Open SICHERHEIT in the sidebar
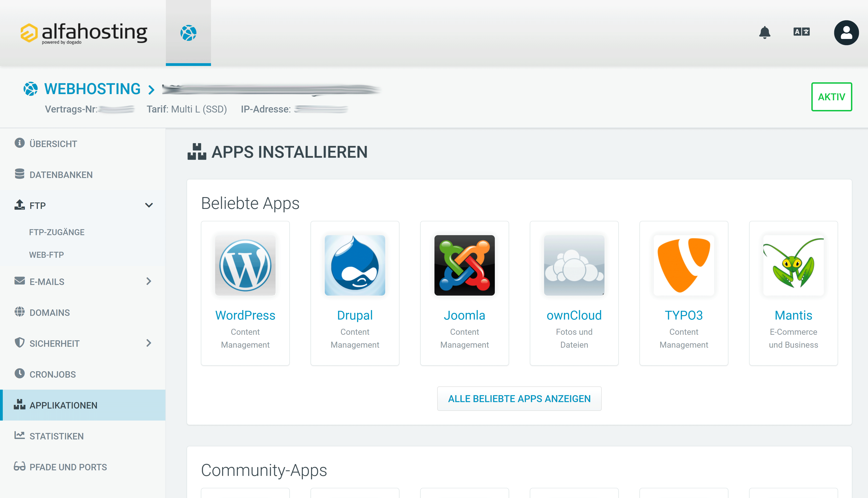Viewport: 868px width, 498px height. (x=83, y=343)
